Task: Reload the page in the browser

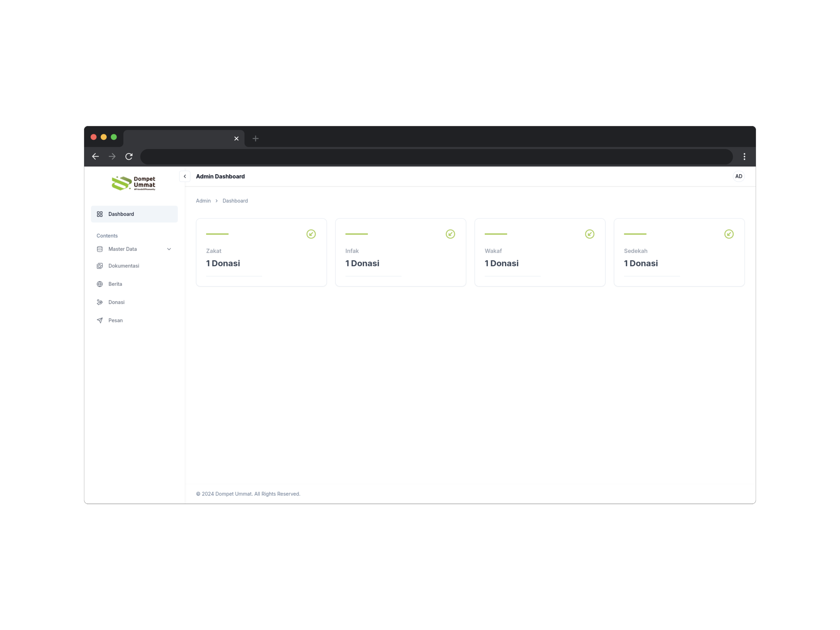Action: pos(129,156)
